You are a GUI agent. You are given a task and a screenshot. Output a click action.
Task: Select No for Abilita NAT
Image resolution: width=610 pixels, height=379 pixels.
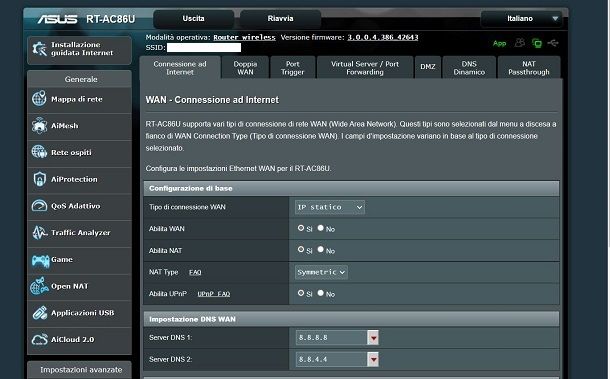point(321,249)
